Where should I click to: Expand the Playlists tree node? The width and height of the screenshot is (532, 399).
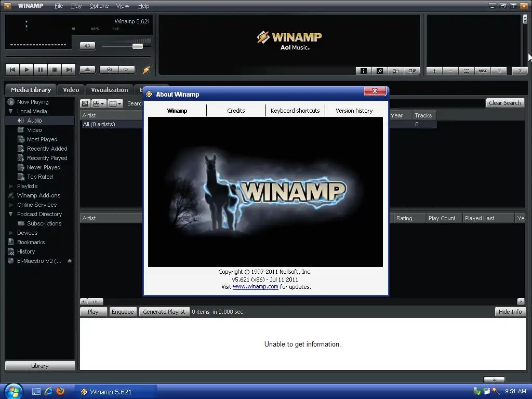10,187
